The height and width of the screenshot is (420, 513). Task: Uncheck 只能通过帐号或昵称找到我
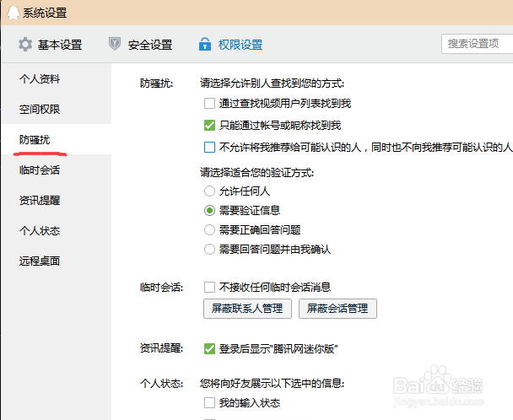(209, 125)
